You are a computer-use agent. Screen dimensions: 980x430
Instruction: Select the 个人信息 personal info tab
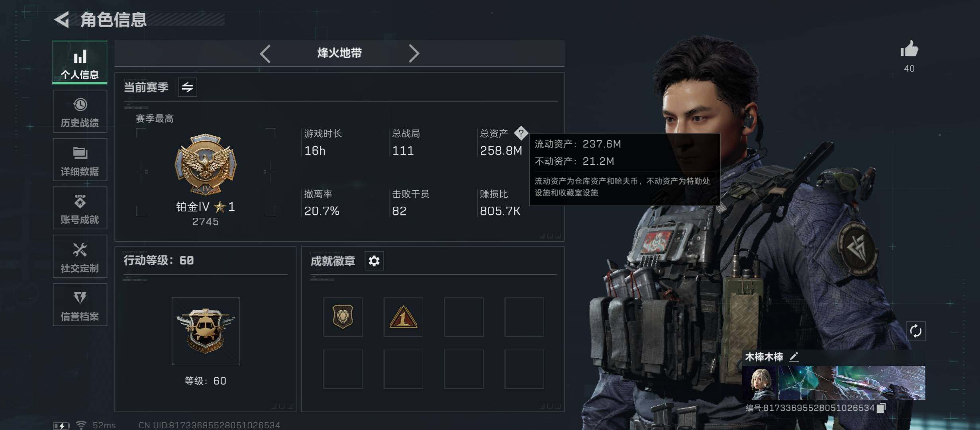[80, 63]
